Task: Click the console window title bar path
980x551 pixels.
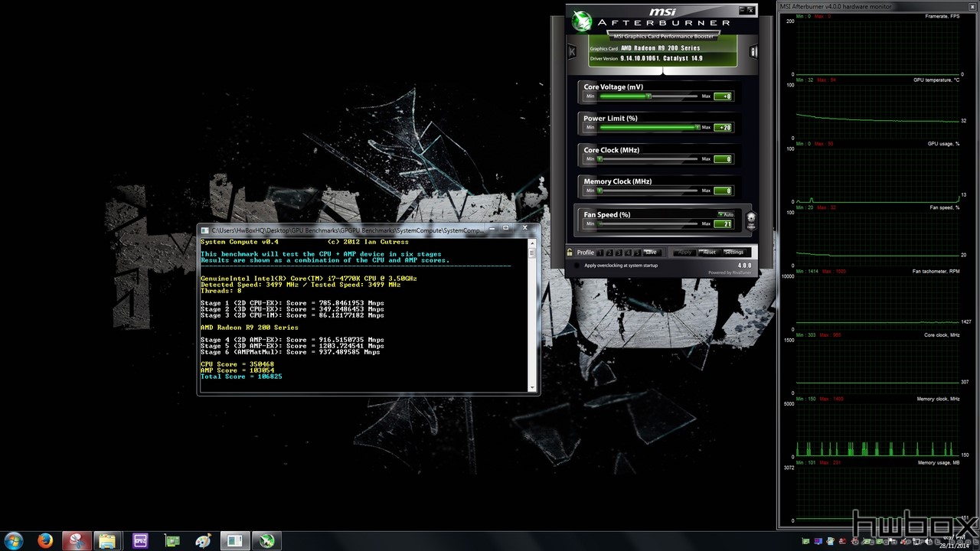Action: point(348,230)
